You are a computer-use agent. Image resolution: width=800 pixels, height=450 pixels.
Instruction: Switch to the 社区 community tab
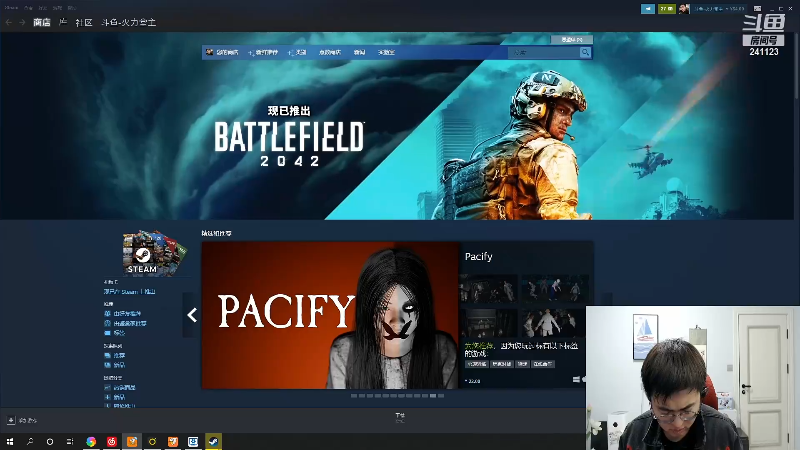point(84,22)
